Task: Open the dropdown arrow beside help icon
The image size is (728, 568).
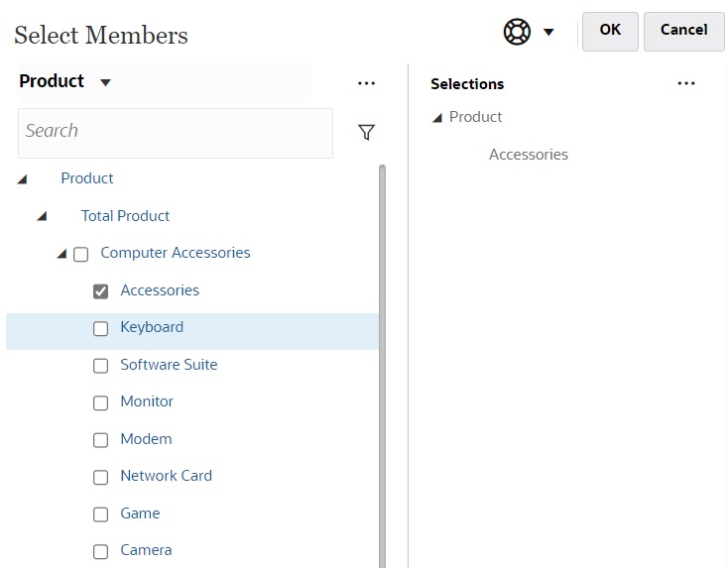Action: coord(548,33)
